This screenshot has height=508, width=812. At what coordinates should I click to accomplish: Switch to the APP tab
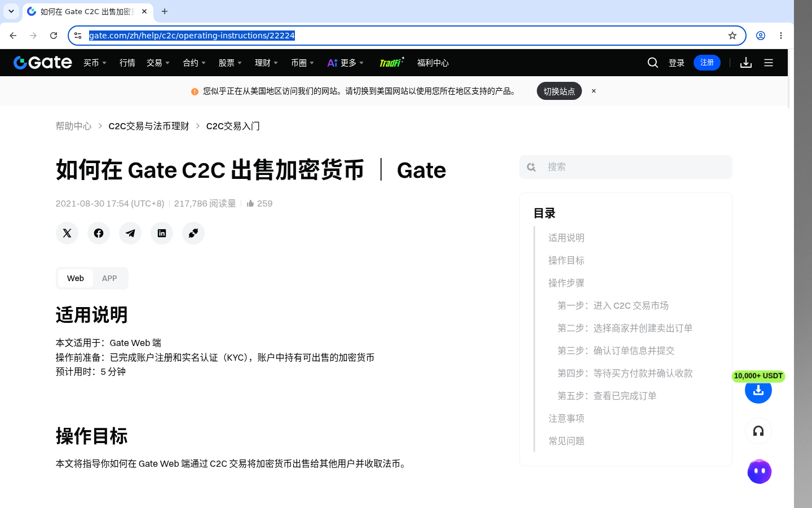[x=109, y=278]
